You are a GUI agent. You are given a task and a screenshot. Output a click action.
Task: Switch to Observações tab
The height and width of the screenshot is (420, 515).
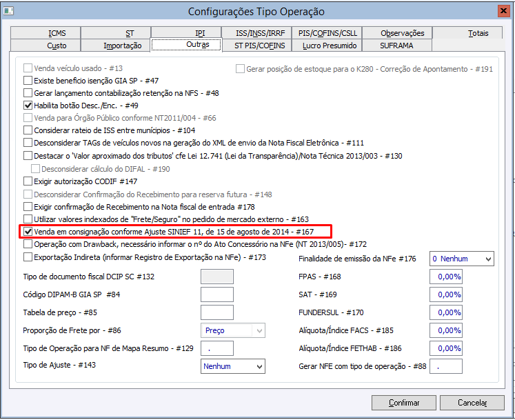[397, 33]
